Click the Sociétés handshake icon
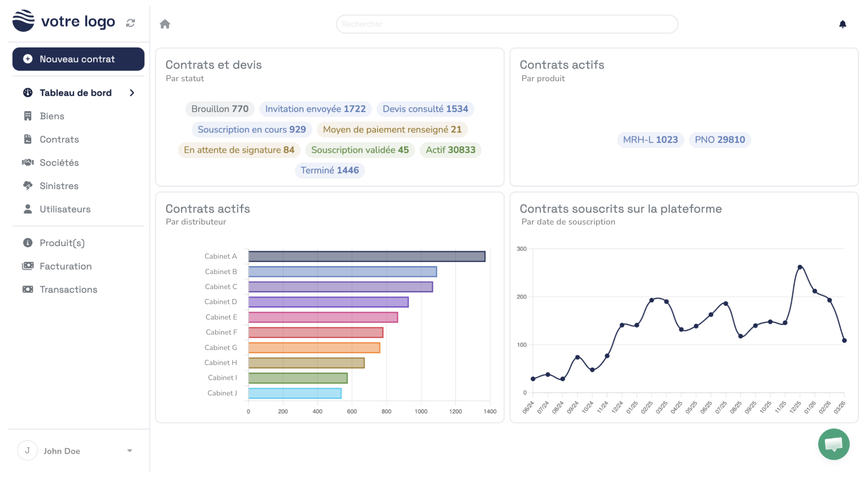The height and width of the screenshot is (480, 868). [28, 162]
